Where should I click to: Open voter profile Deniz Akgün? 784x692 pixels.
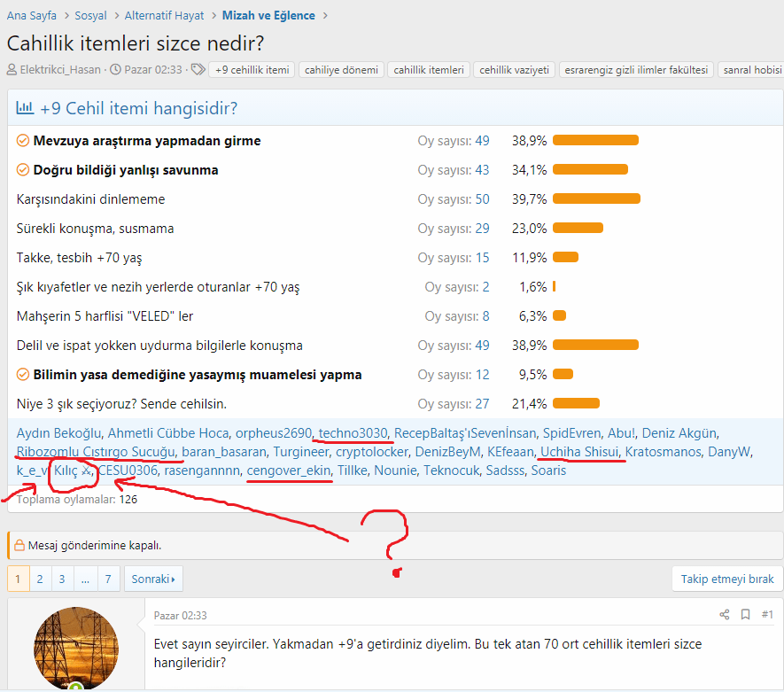tap(679, 433)
